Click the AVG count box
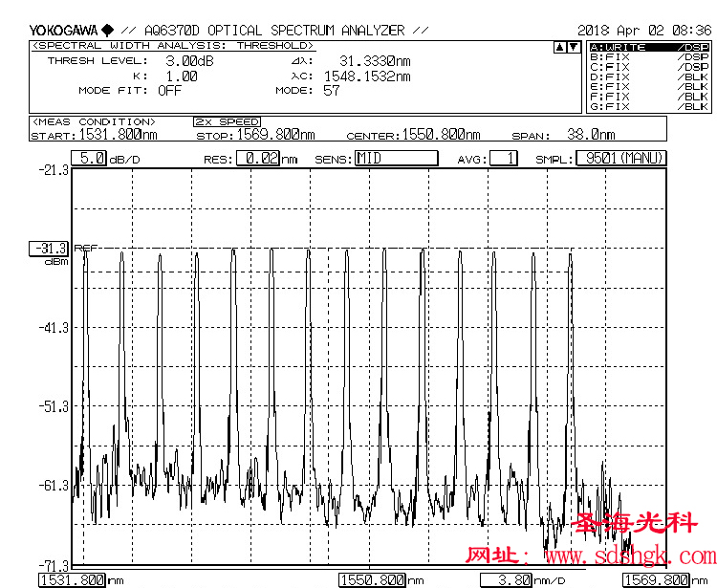The width and height of the screenshot is (717, 588). (504, 159)
